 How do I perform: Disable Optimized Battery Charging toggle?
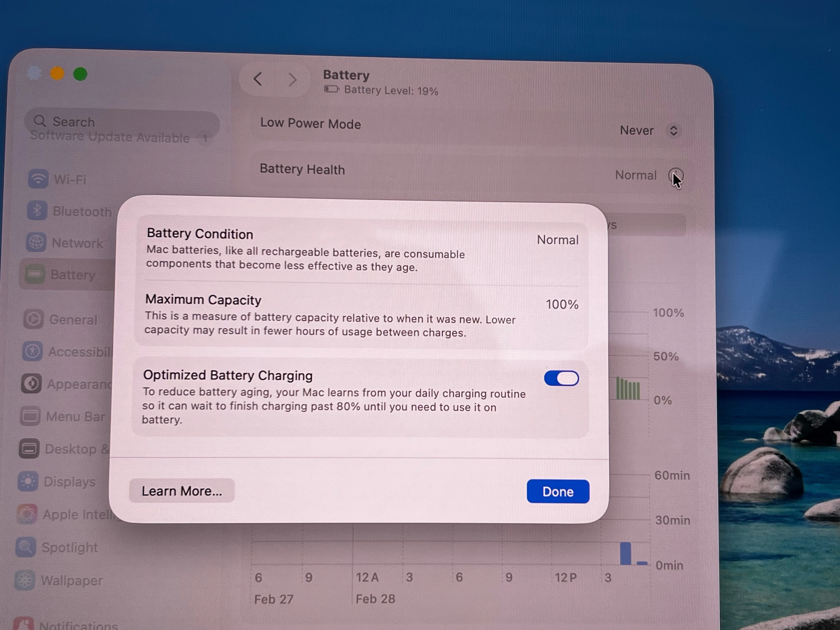tap(561, 378)
